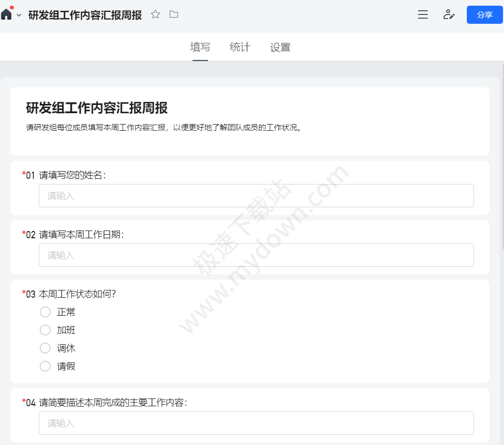Select the 加班 radio option
Viewport: 504px width, 445px height.
45,330
